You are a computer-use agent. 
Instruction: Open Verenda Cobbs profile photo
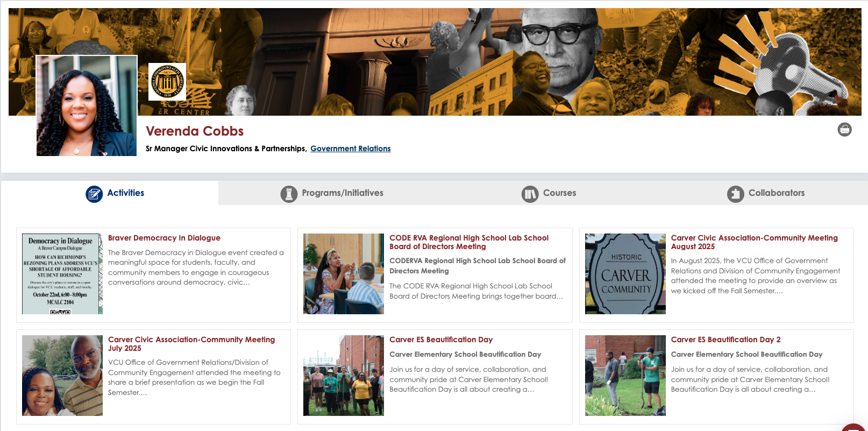pos(87,106)
